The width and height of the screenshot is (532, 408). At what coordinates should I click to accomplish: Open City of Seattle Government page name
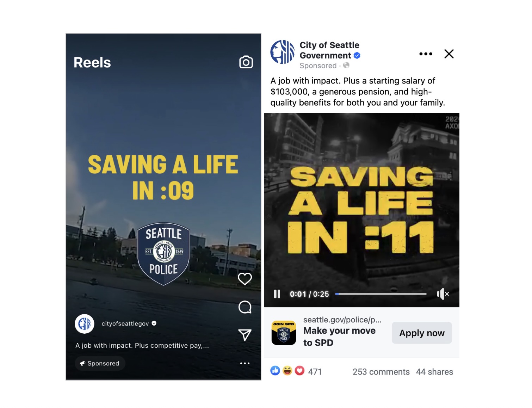click(329, 50)
